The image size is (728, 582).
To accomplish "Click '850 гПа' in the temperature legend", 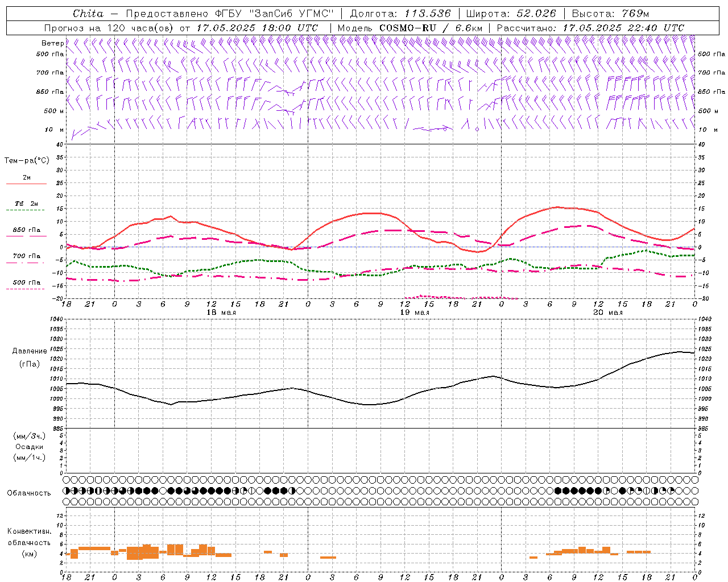I will 27,230.
